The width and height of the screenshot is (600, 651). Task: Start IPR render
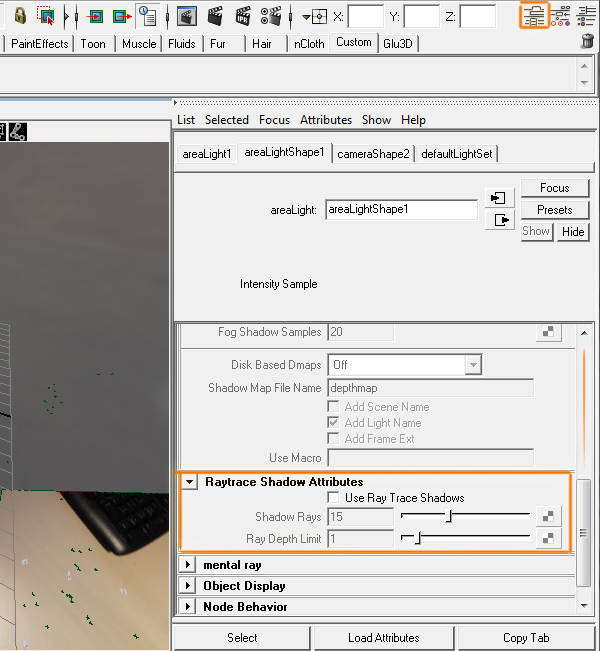pyautogui.click(x=243, y=17)
